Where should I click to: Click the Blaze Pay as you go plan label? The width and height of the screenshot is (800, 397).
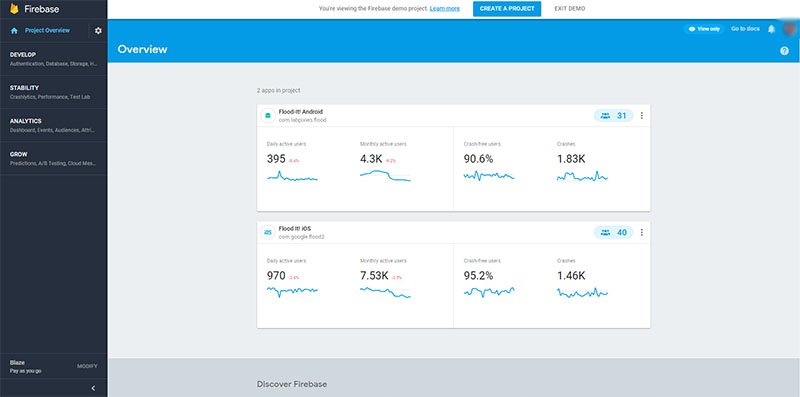click(26, 367)
